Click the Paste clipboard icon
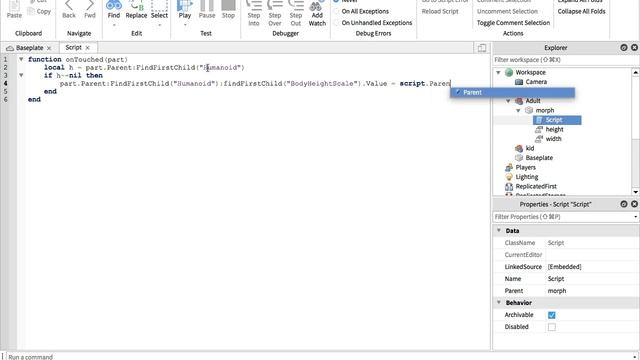The image size is (640, 360). 14,9
